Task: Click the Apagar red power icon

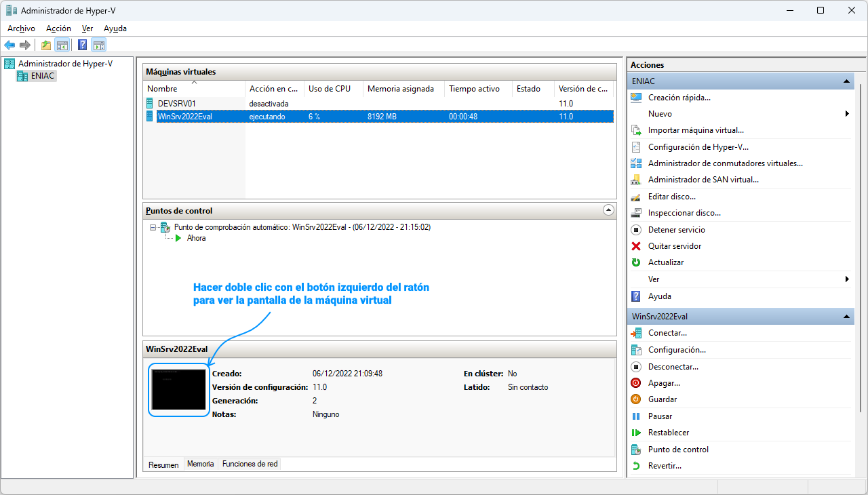Action: (636, 383)
